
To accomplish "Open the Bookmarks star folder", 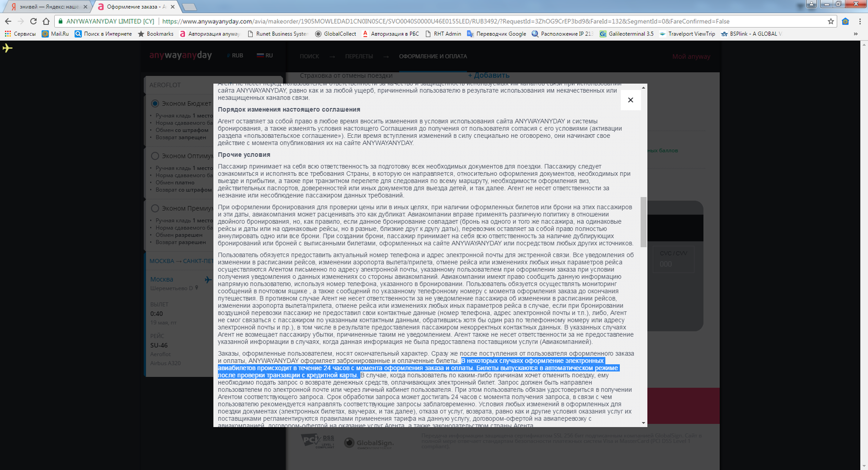I will [x=156, y=34].
